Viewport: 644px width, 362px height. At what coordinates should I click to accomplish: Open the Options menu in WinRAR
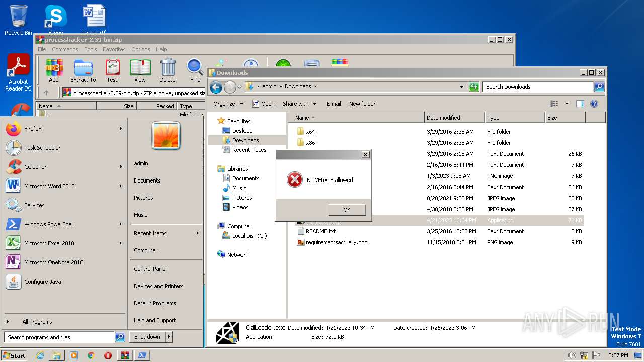coord(141,49)
